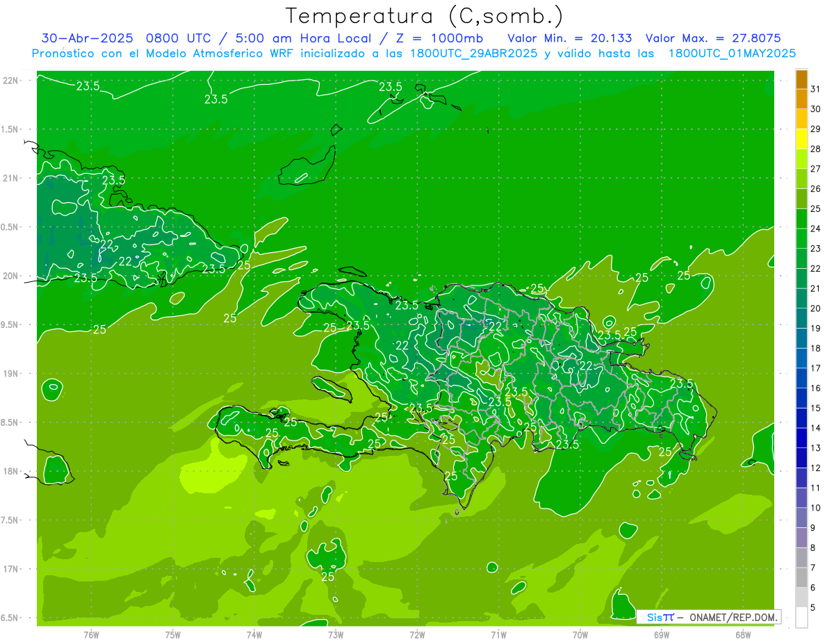
Task: Click the '71W' longitude axis label
Action: (498, 635)
